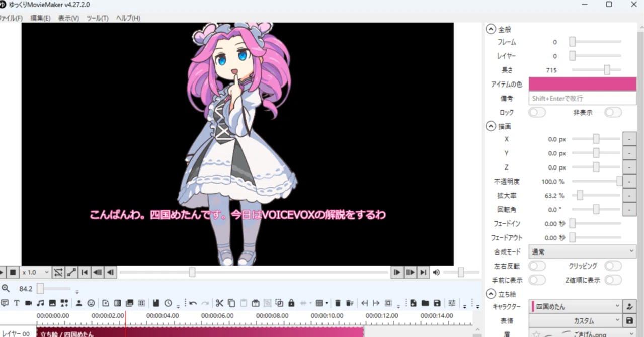
Task: Add a video item with camera icon
Action: [28, 303]
